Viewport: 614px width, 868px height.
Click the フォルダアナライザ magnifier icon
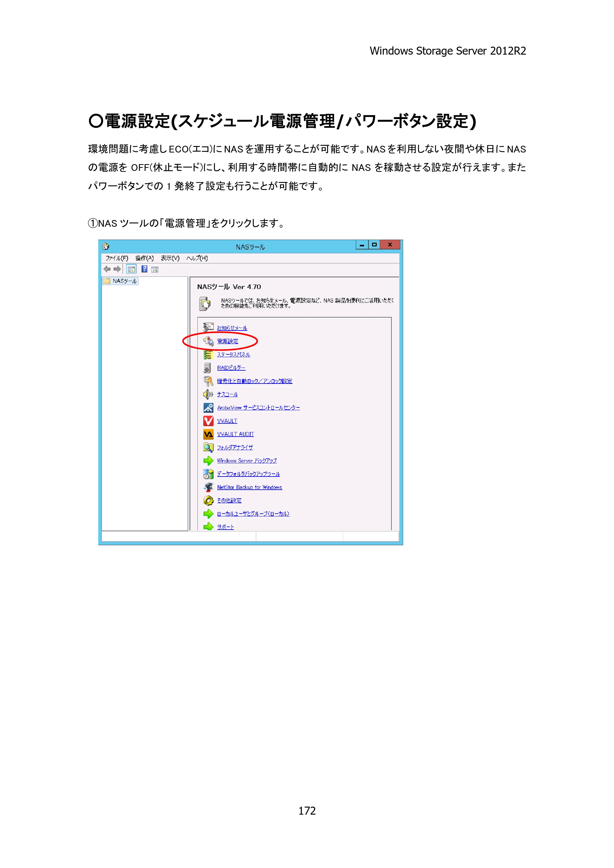(208, 447)
